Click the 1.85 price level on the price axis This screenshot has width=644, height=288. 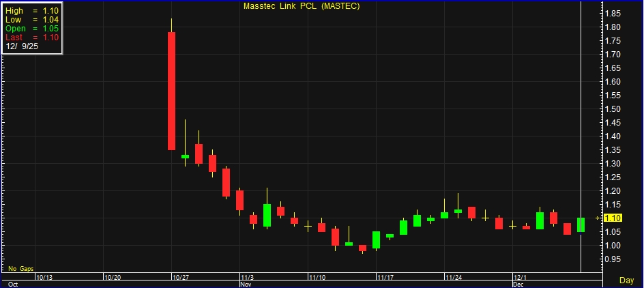612,14
